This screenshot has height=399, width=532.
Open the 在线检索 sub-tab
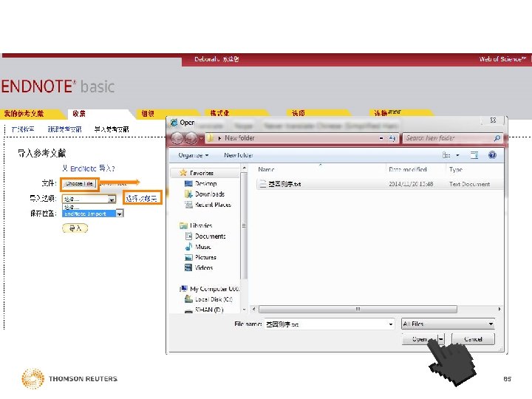click(x=23, y=129)
